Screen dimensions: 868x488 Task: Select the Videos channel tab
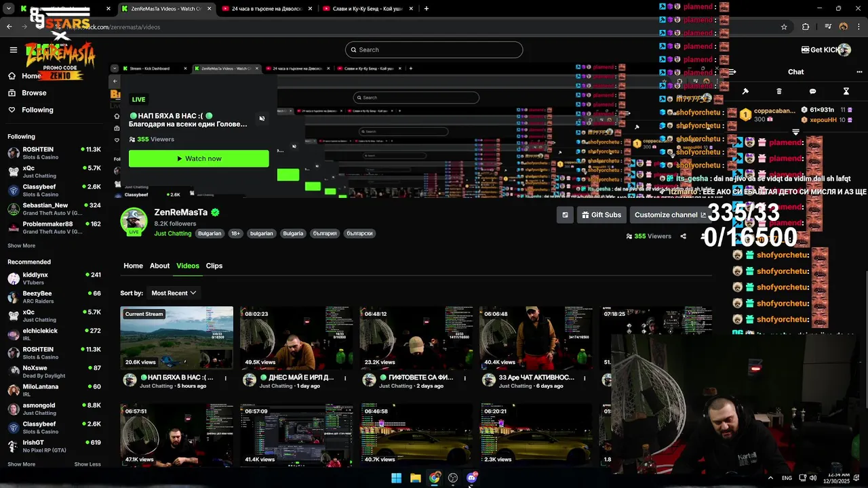pyautogui.click(x=188, y=266)
